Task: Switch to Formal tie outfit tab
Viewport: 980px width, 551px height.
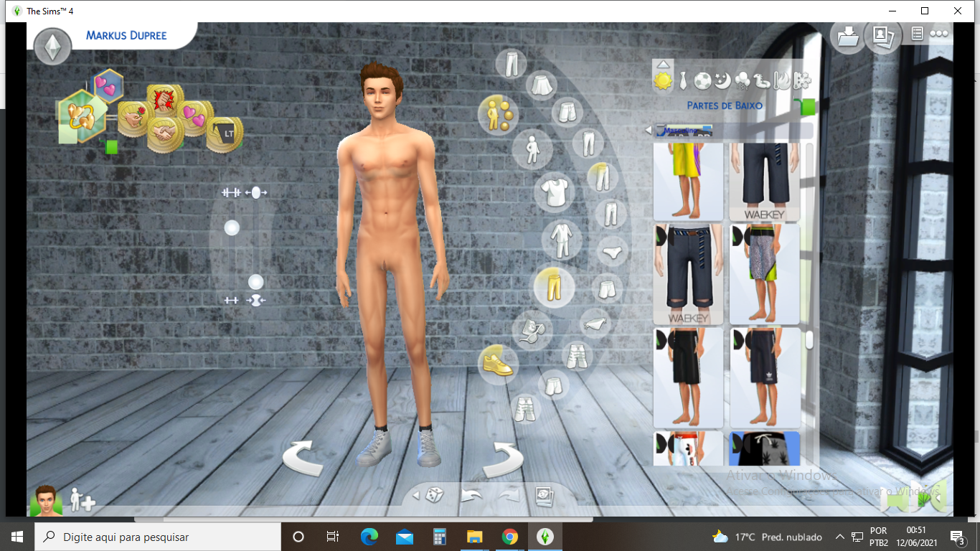Action: (x=683, y=80)
